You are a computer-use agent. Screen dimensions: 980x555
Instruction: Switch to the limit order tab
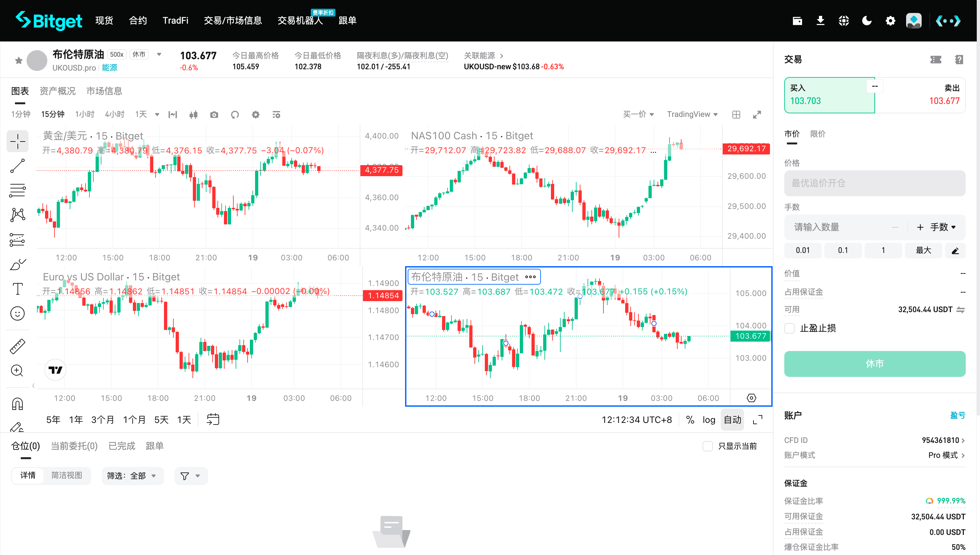pyautogui.click(x=818, y=134)
